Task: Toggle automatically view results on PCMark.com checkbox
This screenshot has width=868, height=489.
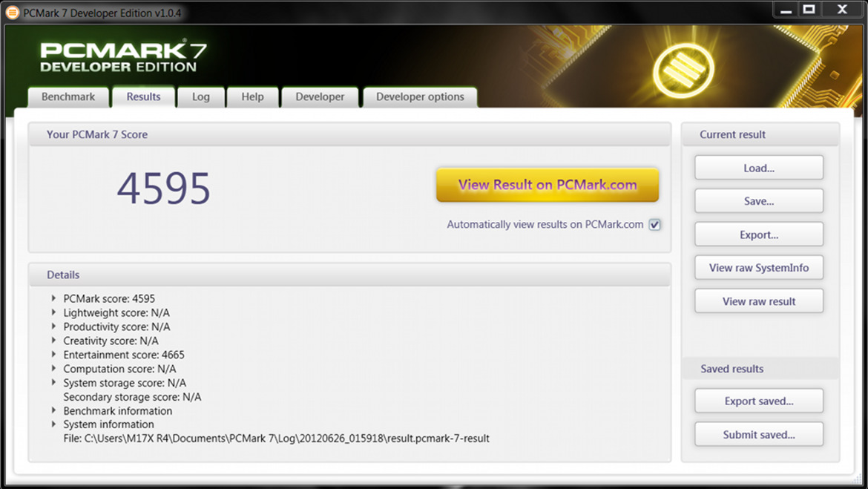Action: point(654,224)
